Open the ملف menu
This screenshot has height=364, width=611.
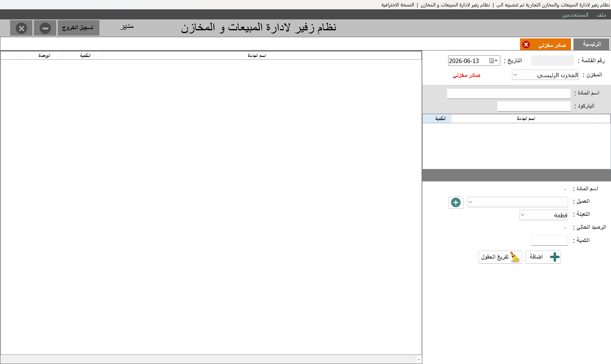[601, 15]
